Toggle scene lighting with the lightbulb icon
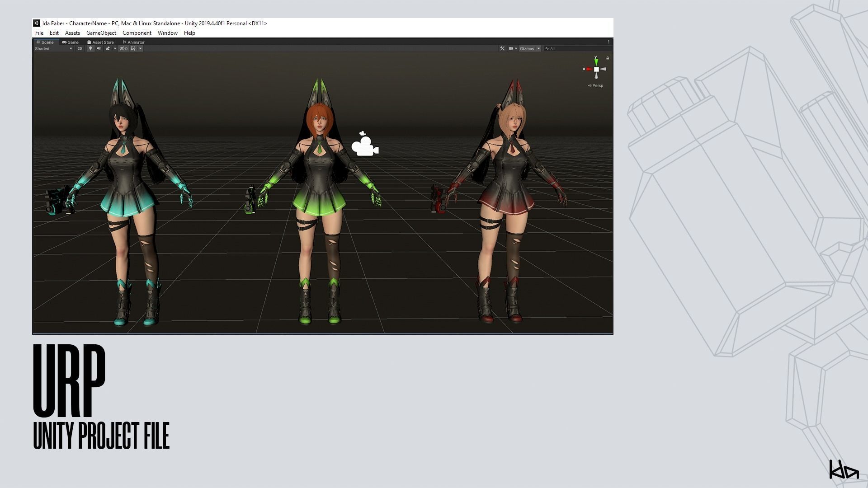The height and width of the screenshot is (488, 868). 90,48
